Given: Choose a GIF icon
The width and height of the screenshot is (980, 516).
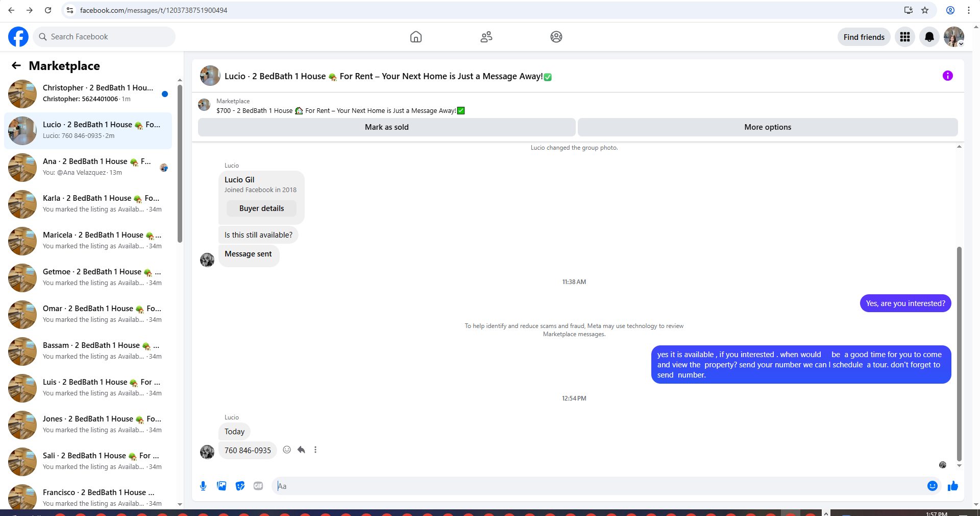Looking at the screenshot, I should click(x=258, y=486).
